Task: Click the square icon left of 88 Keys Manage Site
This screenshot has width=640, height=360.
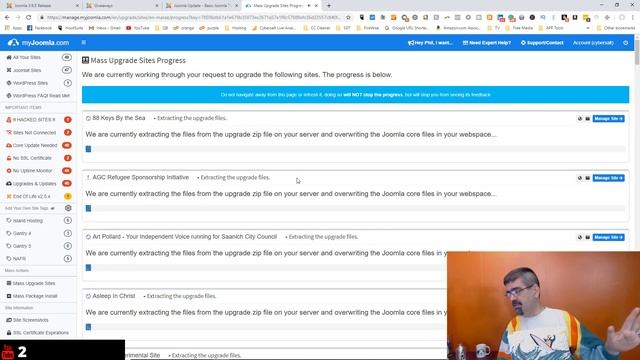Action: click(x=588, y=119)
